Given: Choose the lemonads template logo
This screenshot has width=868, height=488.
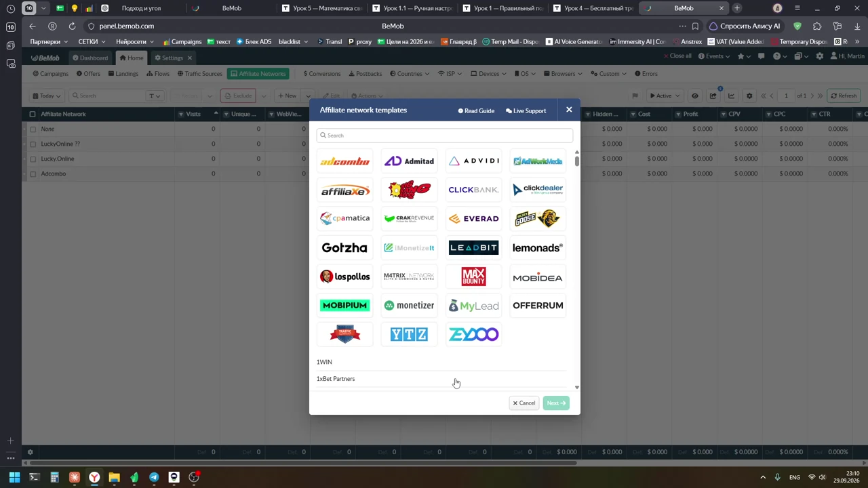Looking at the screenshot, I should click(x=538, y=247).
